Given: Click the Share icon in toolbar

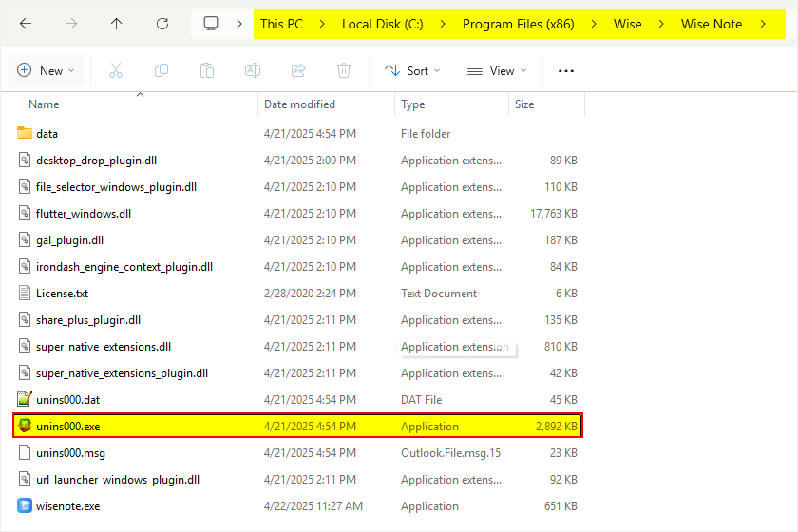Looking at the screenshot, I should tap(298, 70).
